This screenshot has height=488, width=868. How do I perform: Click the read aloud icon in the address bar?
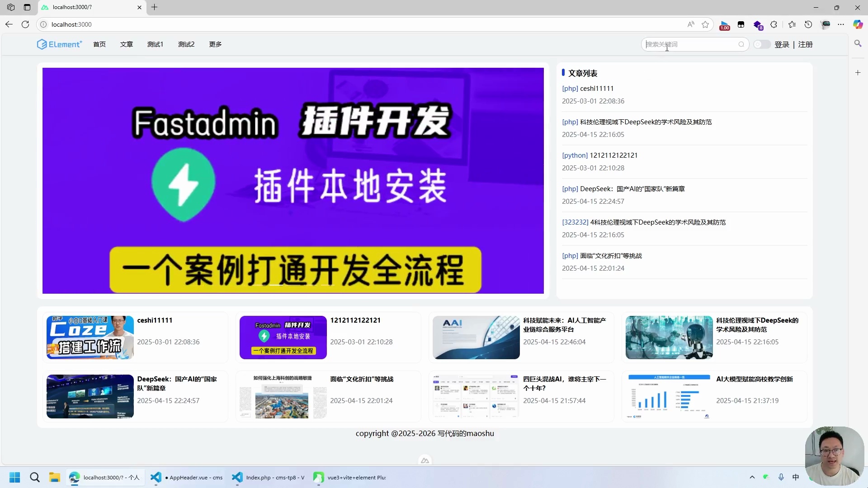point(691,24)
